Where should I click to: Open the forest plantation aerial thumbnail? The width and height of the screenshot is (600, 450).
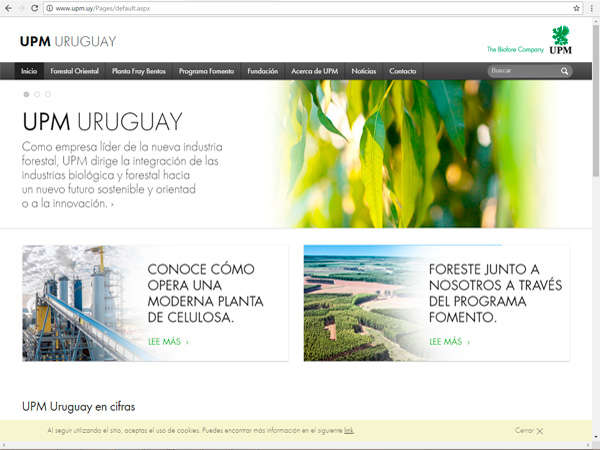(362, 303)
